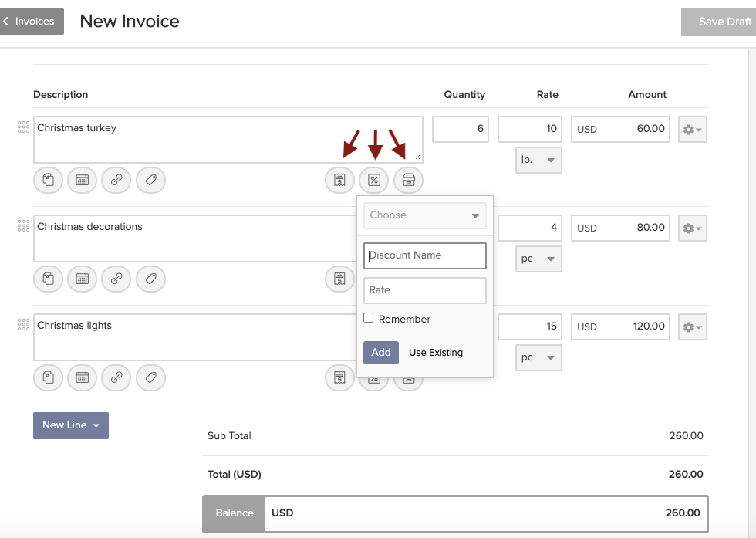Open the gear menu for Christmas decorations row
This screenshot has height=538, width=756.
tap(693, 228)
